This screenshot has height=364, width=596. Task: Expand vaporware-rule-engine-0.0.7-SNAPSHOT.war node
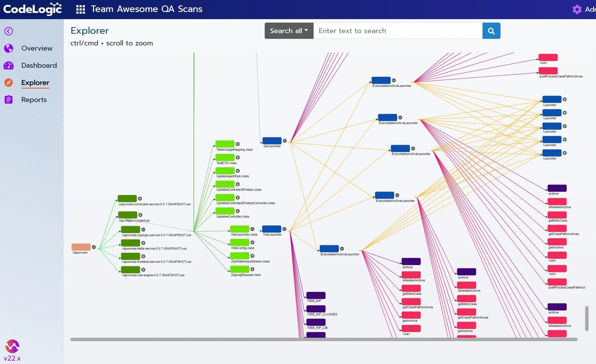click(143, 270)
